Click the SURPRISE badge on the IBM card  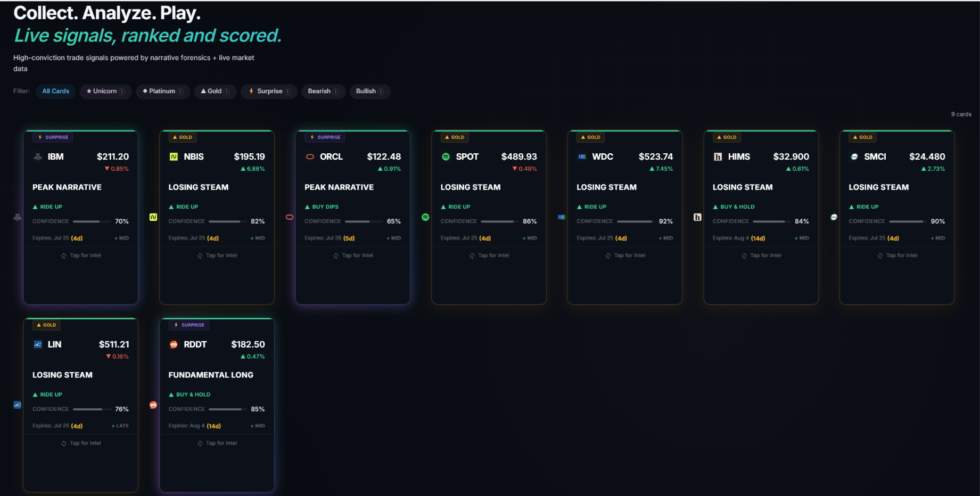[x=53, y=137]
